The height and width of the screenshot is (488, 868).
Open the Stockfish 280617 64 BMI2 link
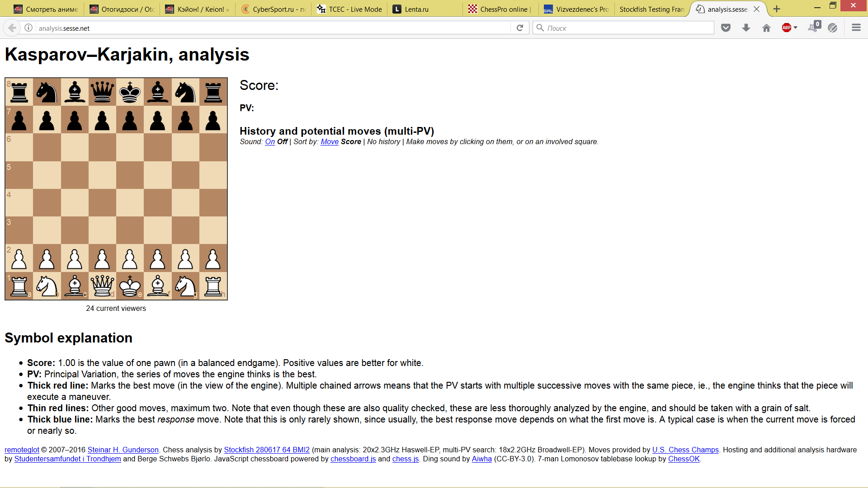coord(267,450)
